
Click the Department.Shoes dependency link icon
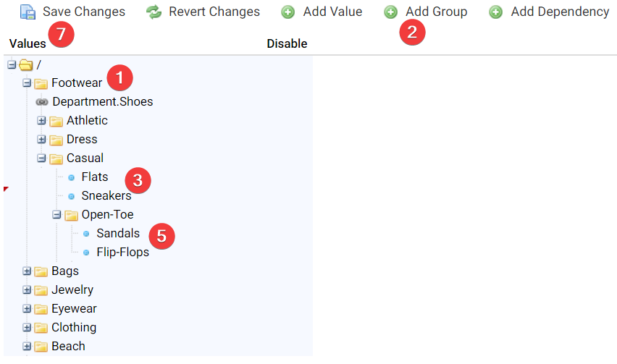(42, 102)
